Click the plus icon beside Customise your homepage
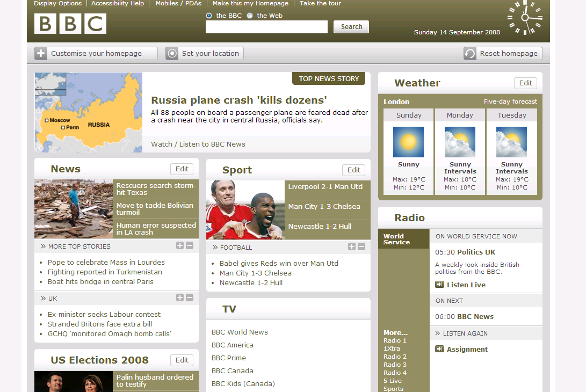 [x=41, y=54]
